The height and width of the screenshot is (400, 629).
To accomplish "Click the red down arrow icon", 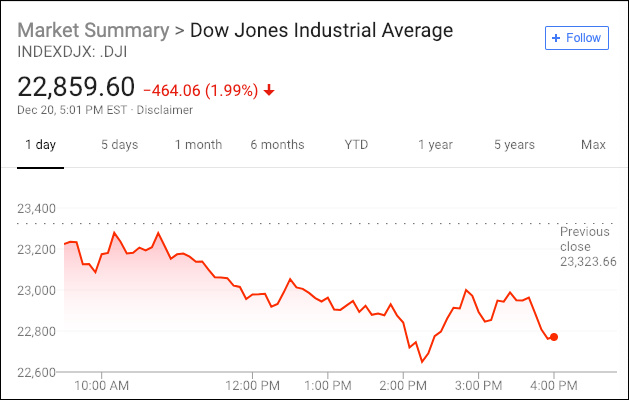I will (269, 89).
